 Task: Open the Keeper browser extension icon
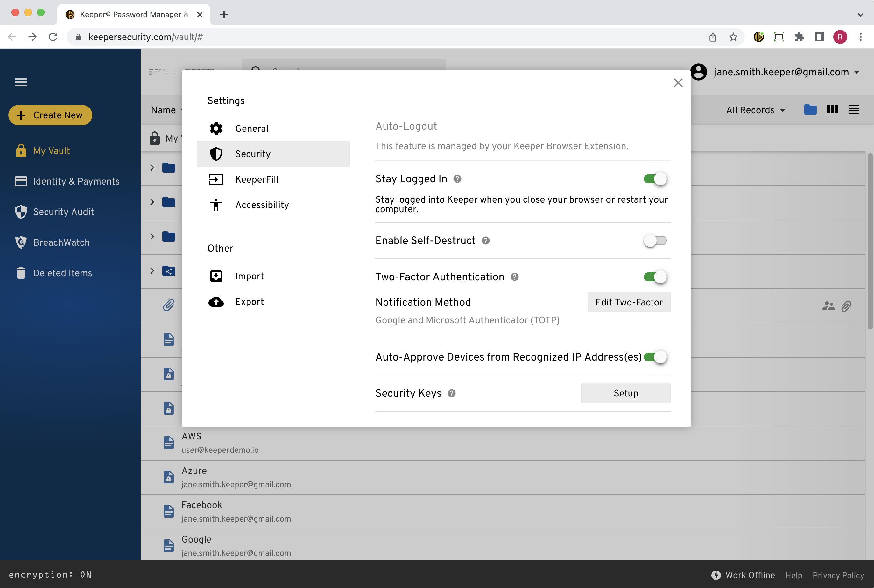(758, 37)
